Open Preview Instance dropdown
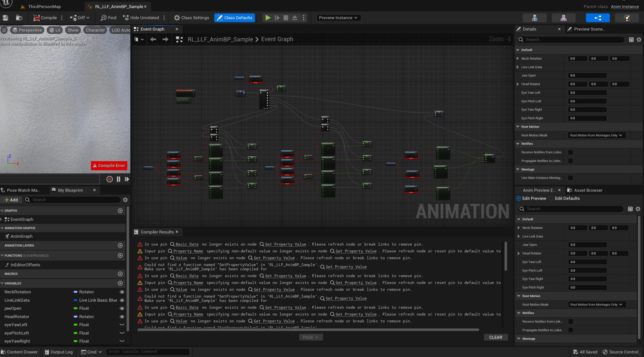This screenshot has width=644, height=357. pos(338,18)
